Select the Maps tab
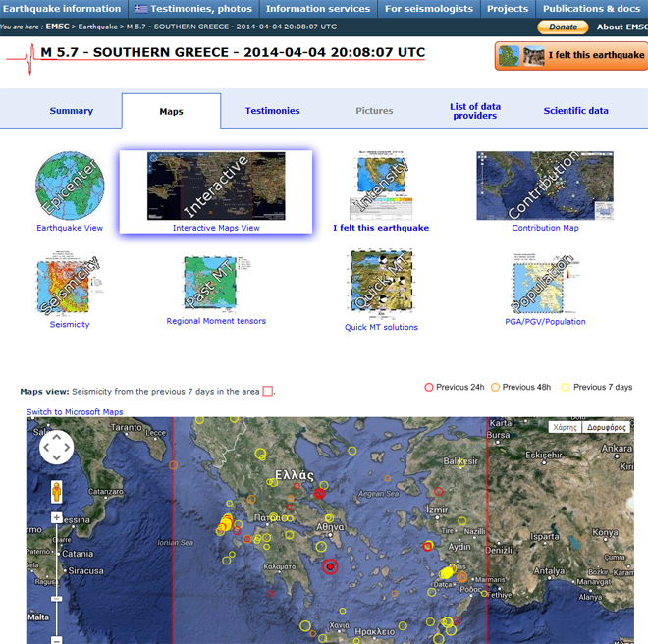Viewport: 648px width, 644px height. [171, 111]
